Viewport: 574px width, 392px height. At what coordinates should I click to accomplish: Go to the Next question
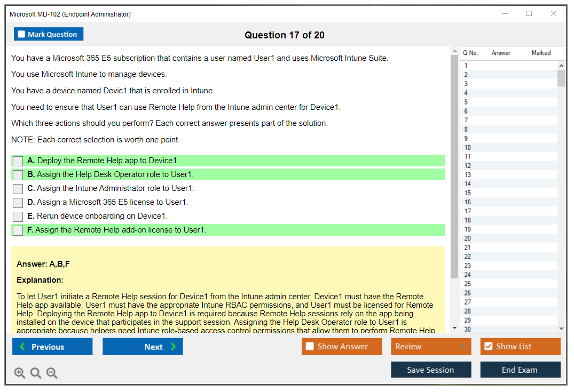click(143, 347)
